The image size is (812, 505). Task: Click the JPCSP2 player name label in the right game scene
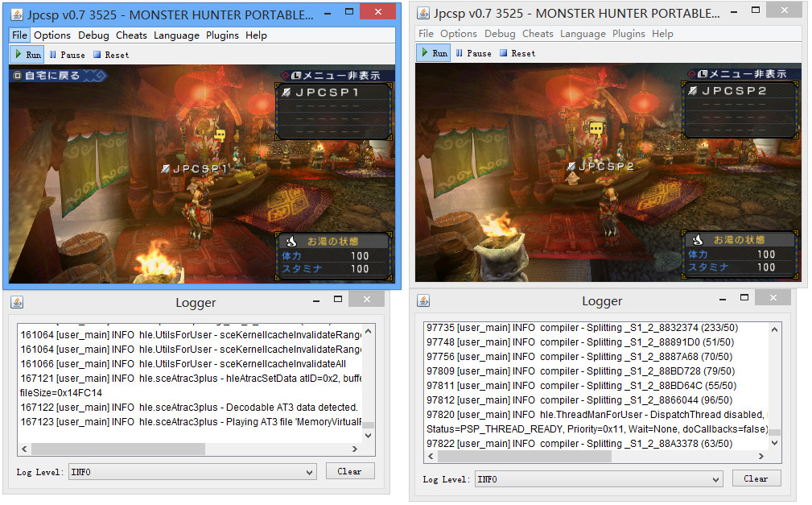(601, 167)
